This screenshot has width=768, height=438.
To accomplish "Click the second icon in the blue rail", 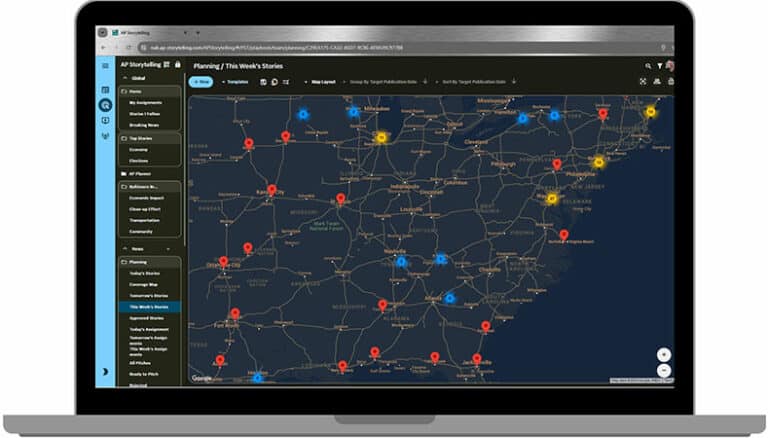I will tap(105, 90).
